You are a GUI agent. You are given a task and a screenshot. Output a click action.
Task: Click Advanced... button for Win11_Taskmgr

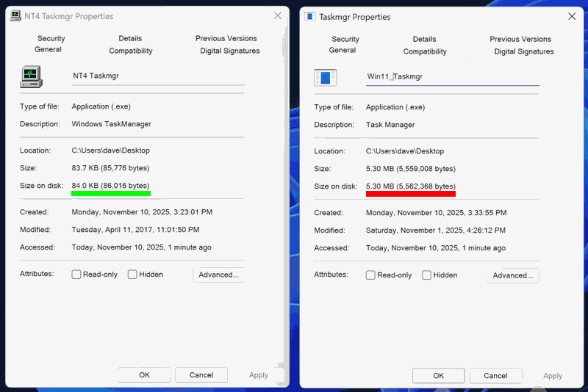(x=512, y=275)
